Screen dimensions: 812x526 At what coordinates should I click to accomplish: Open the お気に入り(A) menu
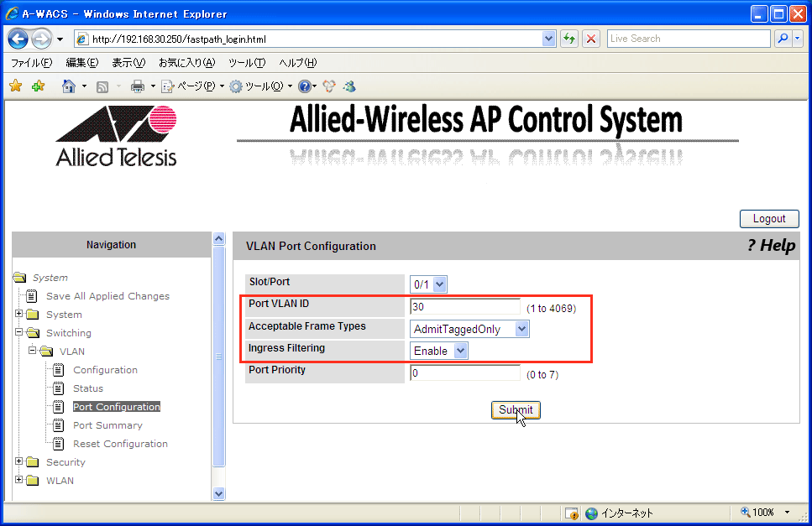pyautogui.click(x=186, y=63)
